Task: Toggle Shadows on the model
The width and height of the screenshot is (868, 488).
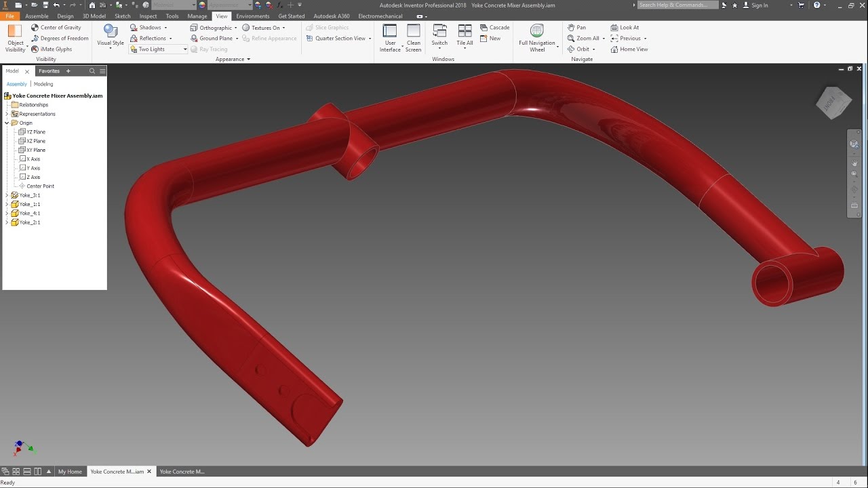Action: click(146, 28)
